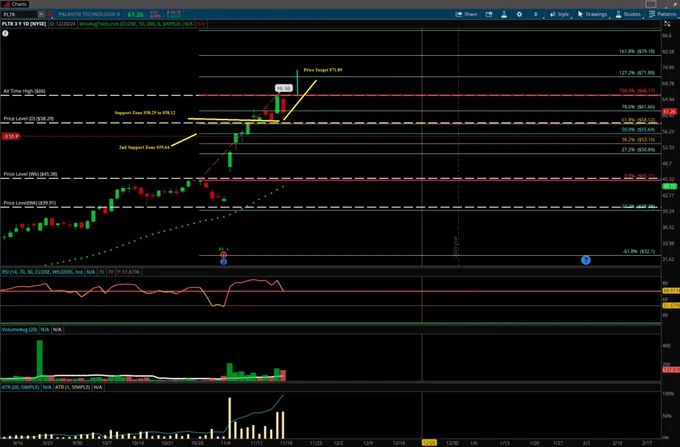This screenshot has height=447, width=680.
Task: Click the green 61.26 last price in the header
Action: (x=135, y=14)
